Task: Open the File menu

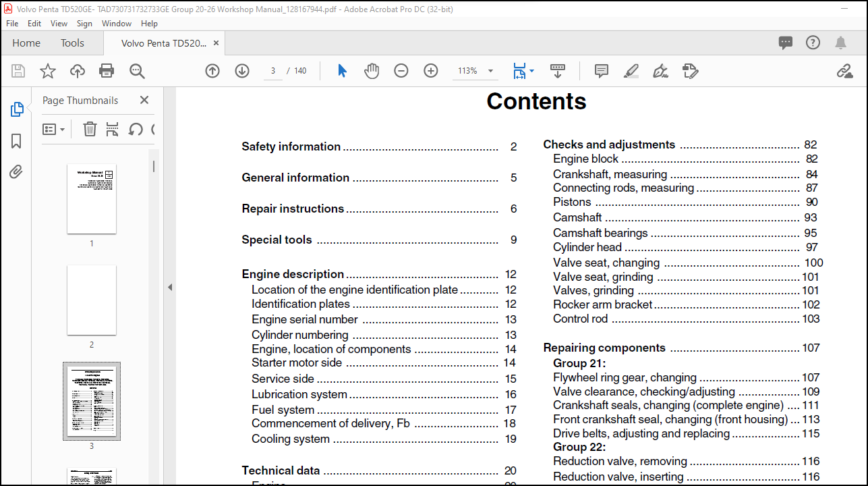Action: coord(12,24)
